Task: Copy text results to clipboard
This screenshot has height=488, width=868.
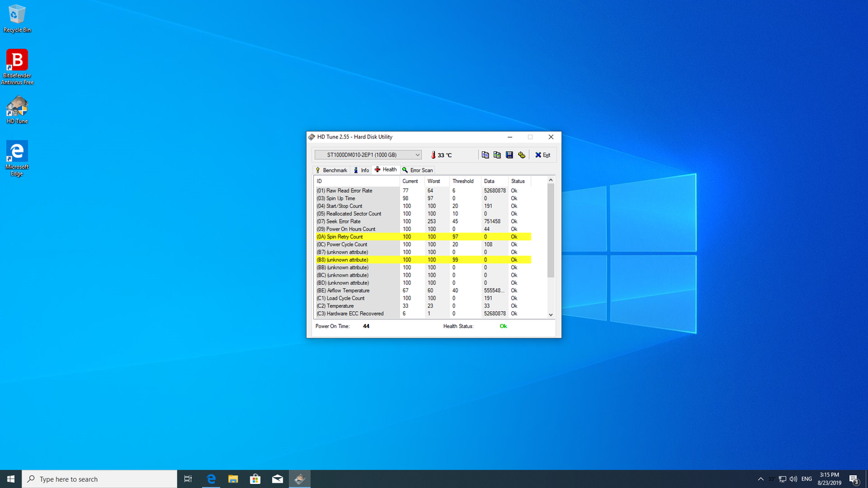Action: coord(485,155)
